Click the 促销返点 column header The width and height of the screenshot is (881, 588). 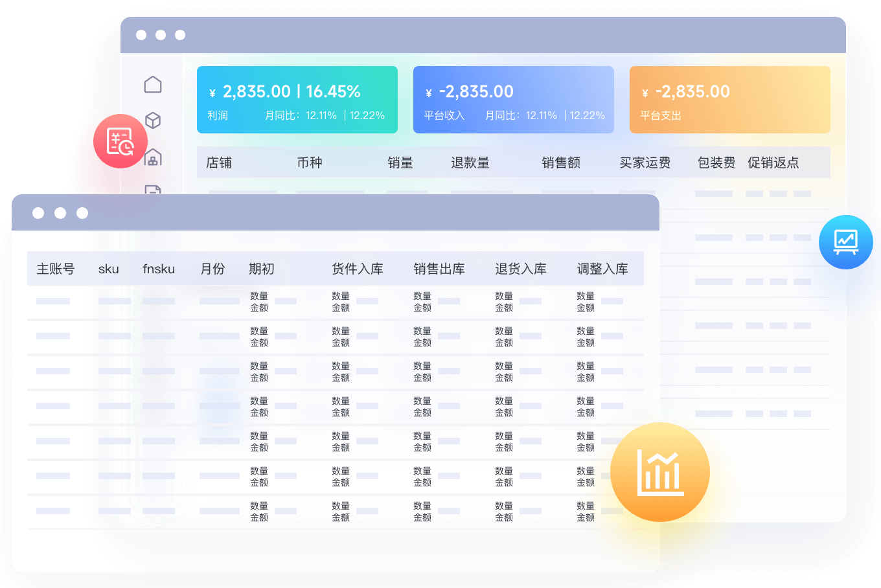click(x=773, y=163)
